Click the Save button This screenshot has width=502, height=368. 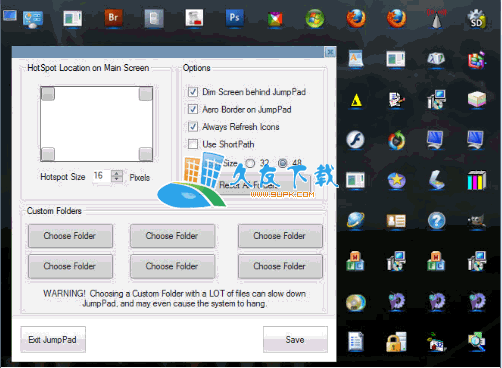[295, 339]
